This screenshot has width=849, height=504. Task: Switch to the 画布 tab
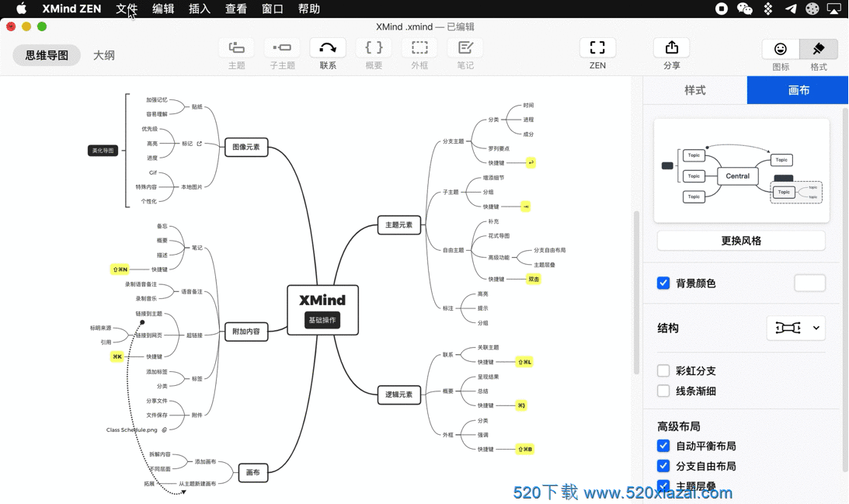(798, 90)
